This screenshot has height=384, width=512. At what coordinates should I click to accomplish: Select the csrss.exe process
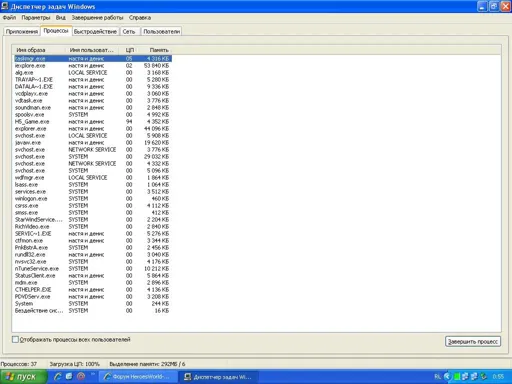93,206
